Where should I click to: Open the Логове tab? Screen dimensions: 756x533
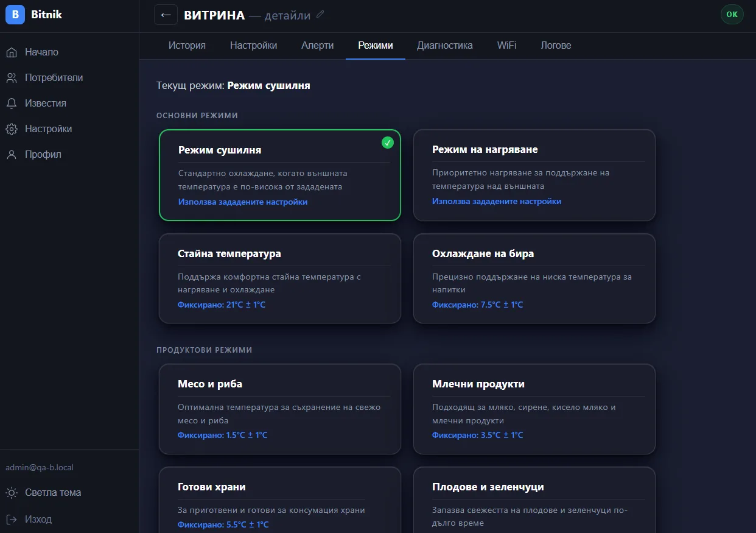coord(556,46)
